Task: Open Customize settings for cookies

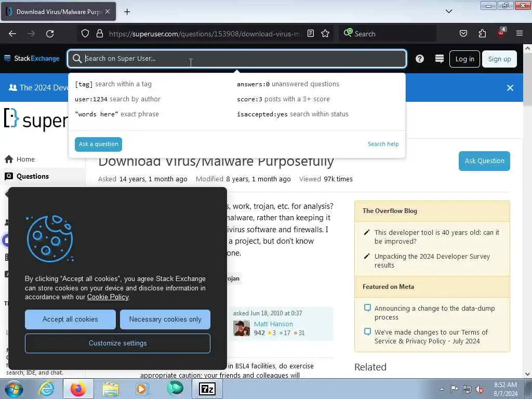Action: pos(118,343)
